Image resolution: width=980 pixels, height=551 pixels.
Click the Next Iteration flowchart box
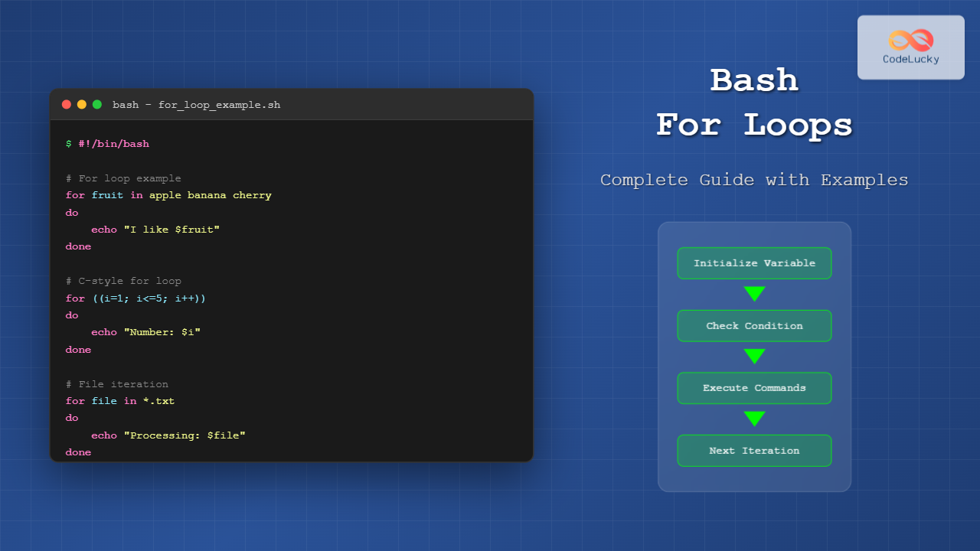pos(754,451)
